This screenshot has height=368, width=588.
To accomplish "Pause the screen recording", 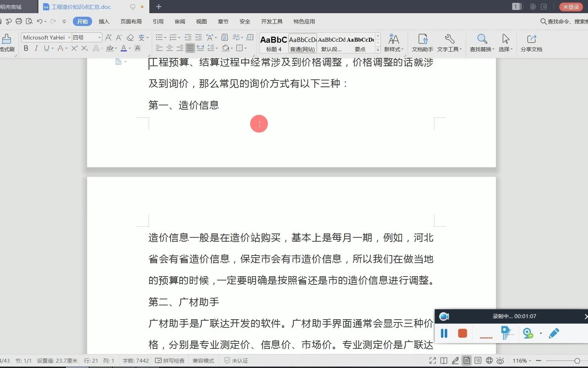I will point(444,333).
